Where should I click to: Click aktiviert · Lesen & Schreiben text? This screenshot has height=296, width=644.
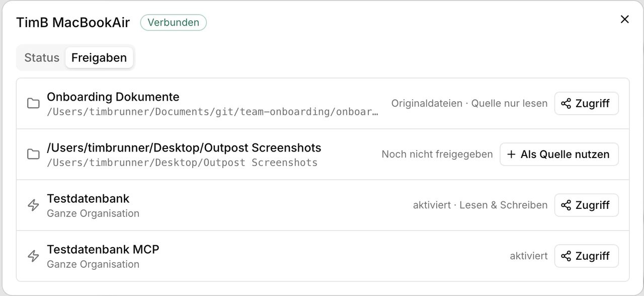[480, 205]
